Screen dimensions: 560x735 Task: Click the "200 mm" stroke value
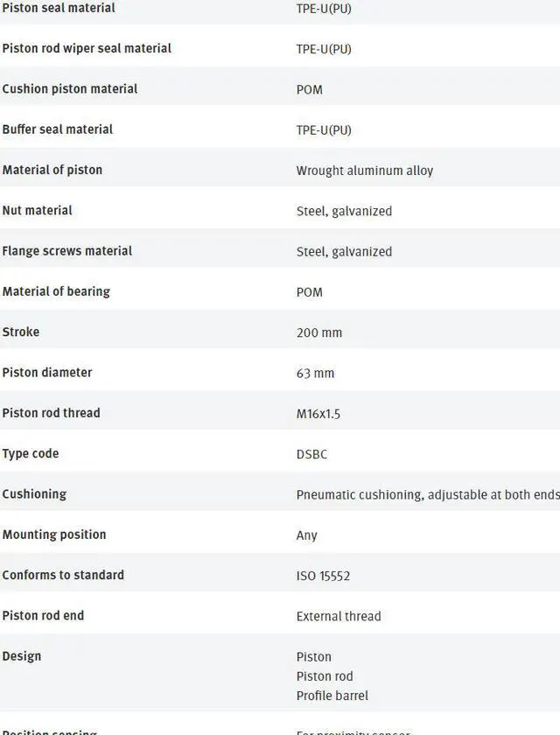tap(318, 332)
